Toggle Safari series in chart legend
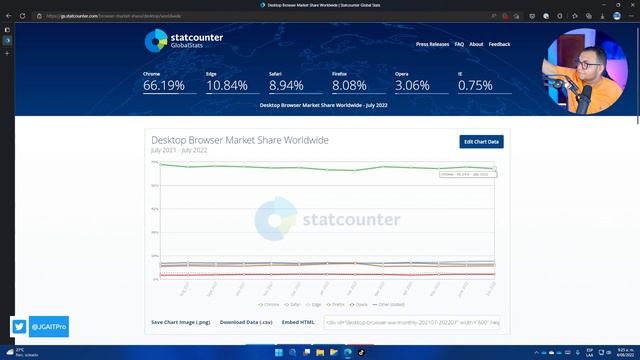The width and height of the screenshot is (640, 360). 292,304
